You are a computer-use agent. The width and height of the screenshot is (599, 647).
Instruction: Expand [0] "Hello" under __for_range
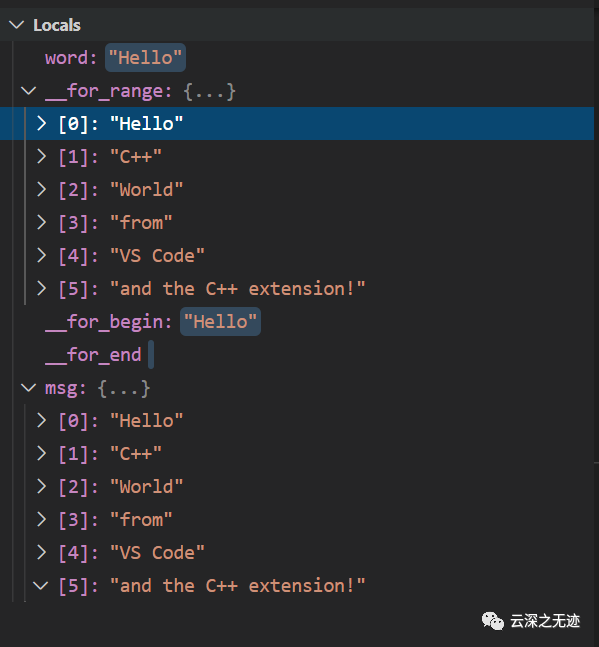coord(42,123)
